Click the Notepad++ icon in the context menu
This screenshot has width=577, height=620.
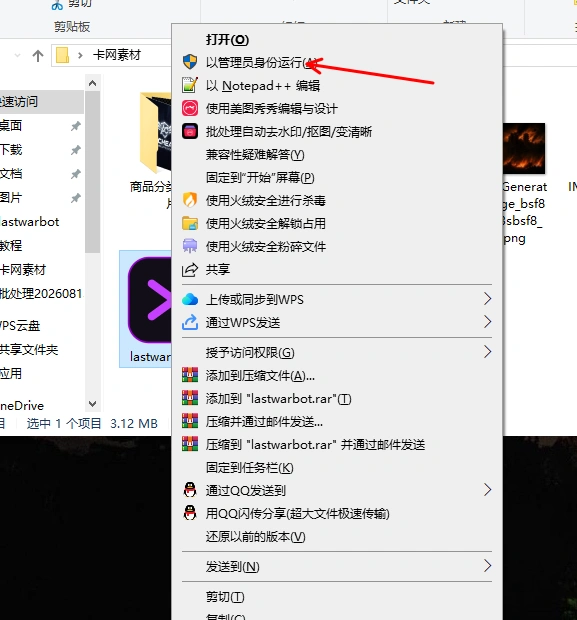tap(190, 85)
